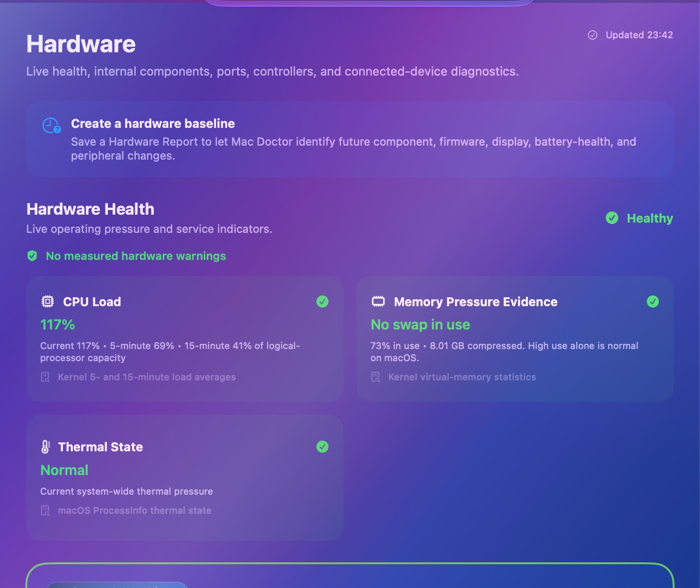
Task: Click the CPU Load chip icon
Action: coord(48,301)
